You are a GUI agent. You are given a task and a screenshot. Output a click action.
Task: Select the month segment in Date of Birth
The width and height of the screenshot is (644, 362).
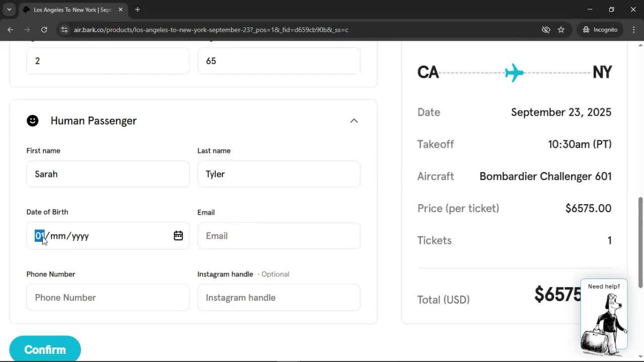(x=58, y=236)
